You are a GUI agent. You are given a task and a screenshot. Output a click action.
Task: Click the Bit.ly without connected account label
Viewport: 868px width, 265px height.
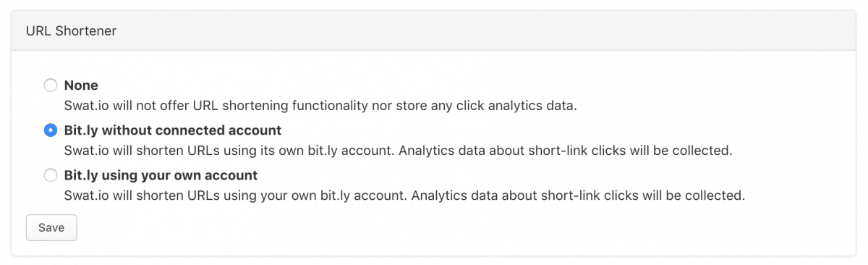(173, 130)
